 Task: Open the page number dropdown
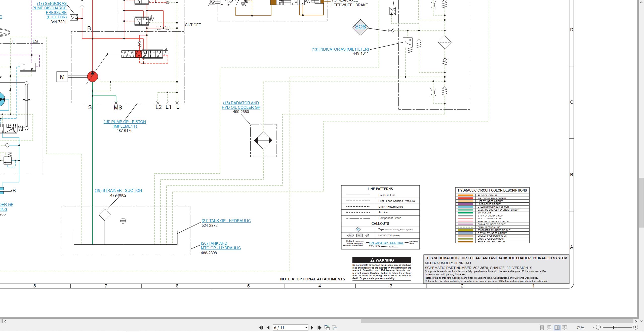pyautogui.click(x=306, y=328)
